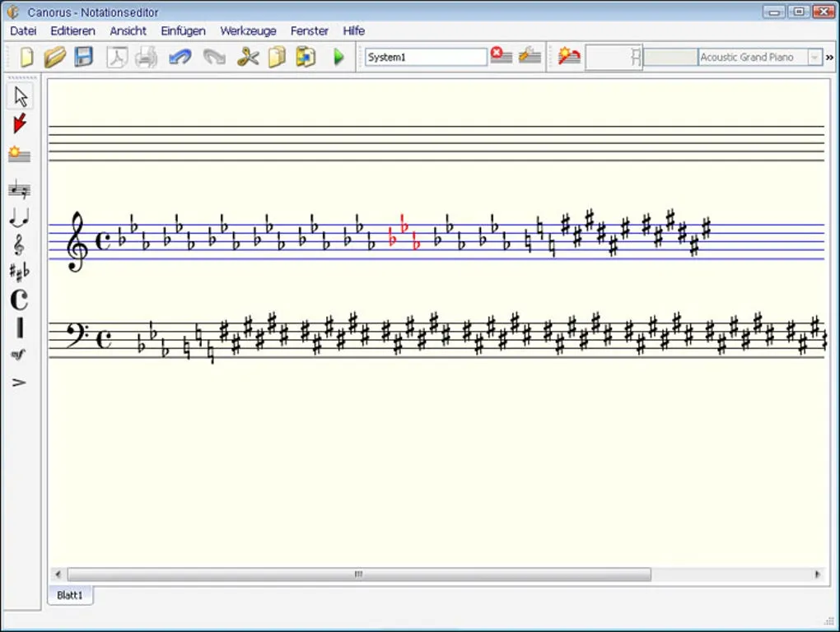Pick the clef tool from the sidebar

(20, 244)
